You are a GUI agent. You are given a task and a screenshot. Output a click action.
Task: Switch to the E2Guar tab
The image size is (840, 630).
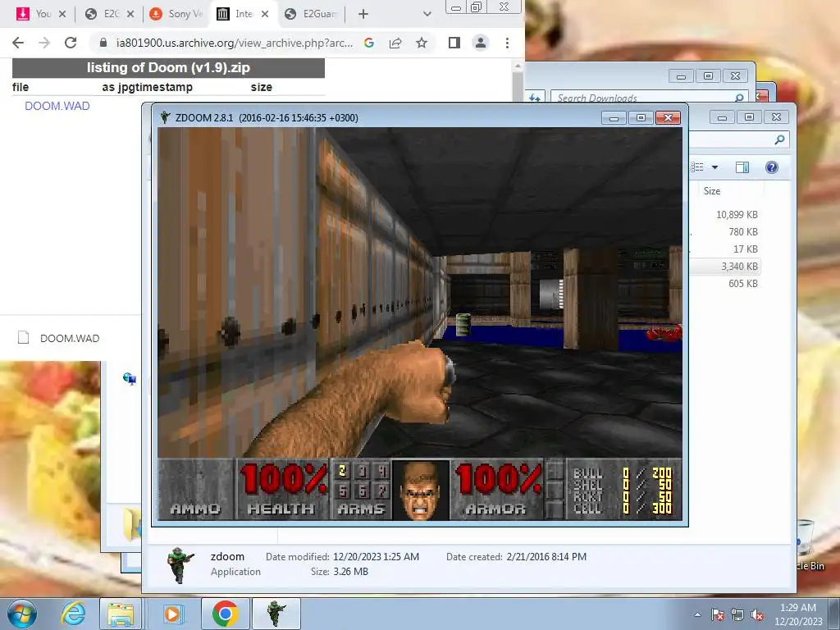(x=311, y=15)
